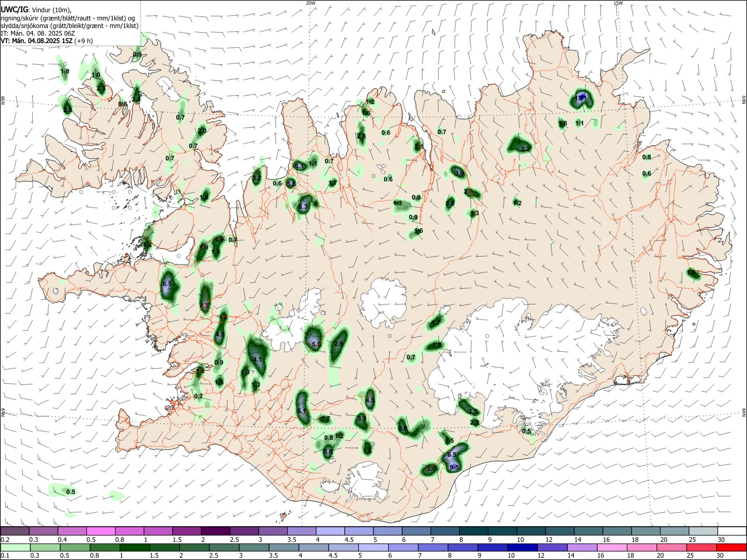
Task: Click the 0.2 label in the upper legend
Action: coord(5,540)
